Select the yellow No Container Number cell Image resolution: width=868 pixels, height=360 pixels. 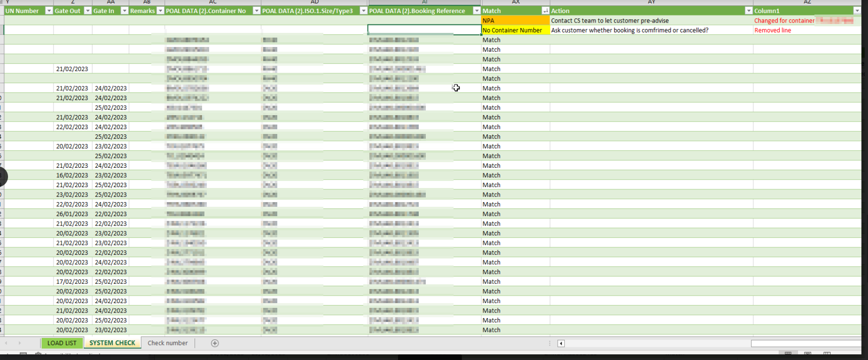[x=516, y=30]
